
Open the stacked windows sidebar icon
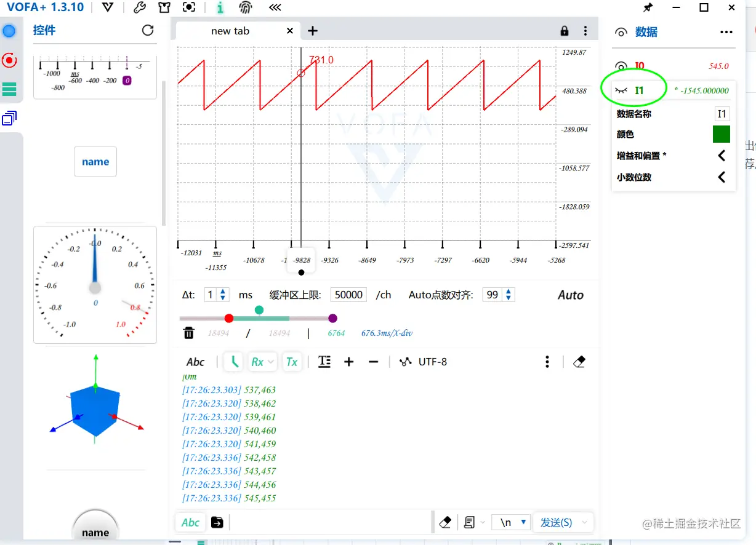(9, 118)
